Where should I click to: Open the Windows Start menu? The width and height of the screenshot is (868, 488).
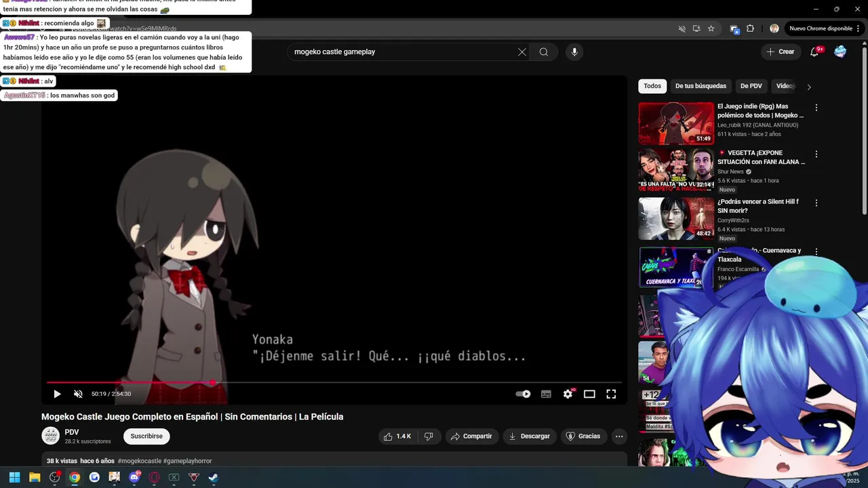[x=14, y=477]
